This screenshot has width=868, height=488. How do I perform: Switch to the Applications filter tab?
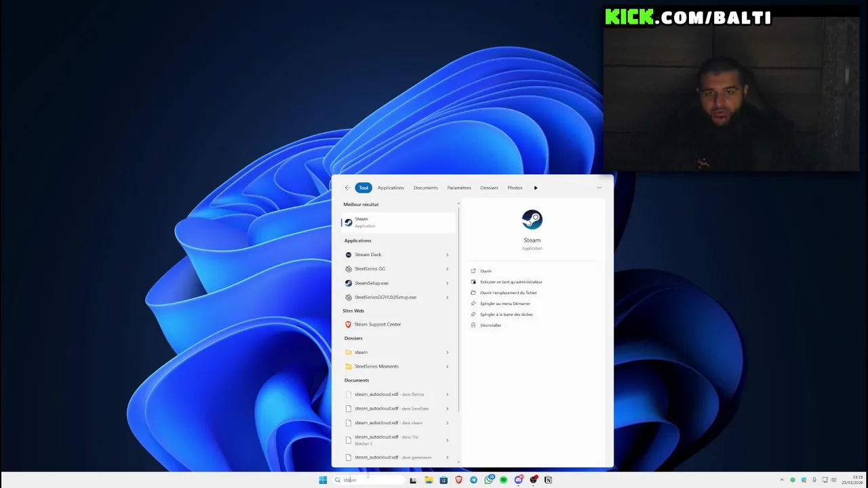pyautogui.click(x=391, y=188)
